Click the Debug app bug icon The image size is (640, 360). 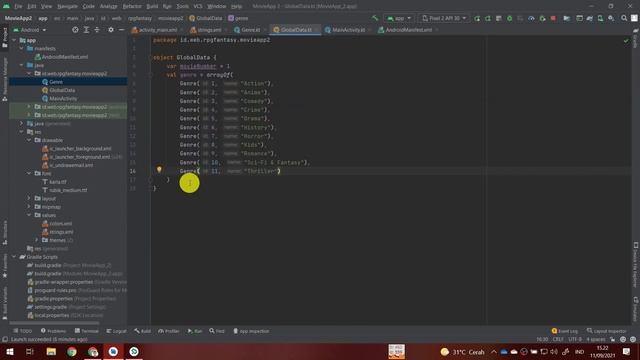509,18
